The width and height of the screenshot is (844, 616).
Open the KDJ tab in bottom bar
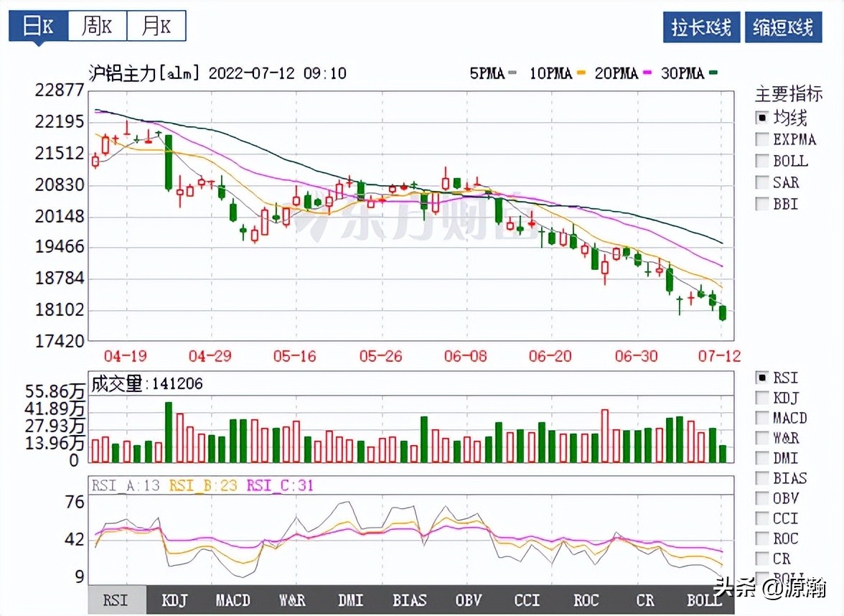point(175,600)
